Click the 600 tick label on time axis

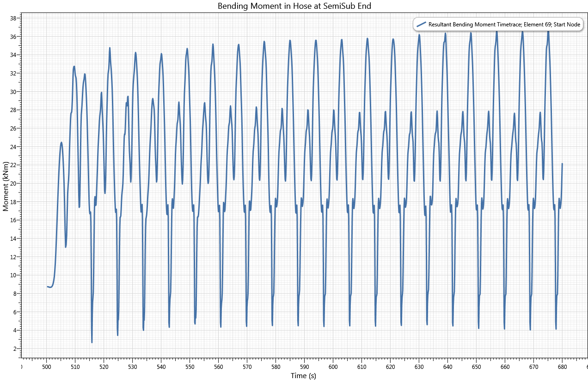tap(333, 367)
